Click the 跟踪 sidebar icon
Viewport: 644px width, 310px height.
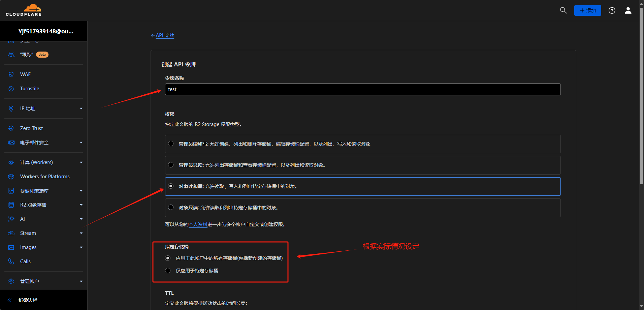tap(11, 55)
